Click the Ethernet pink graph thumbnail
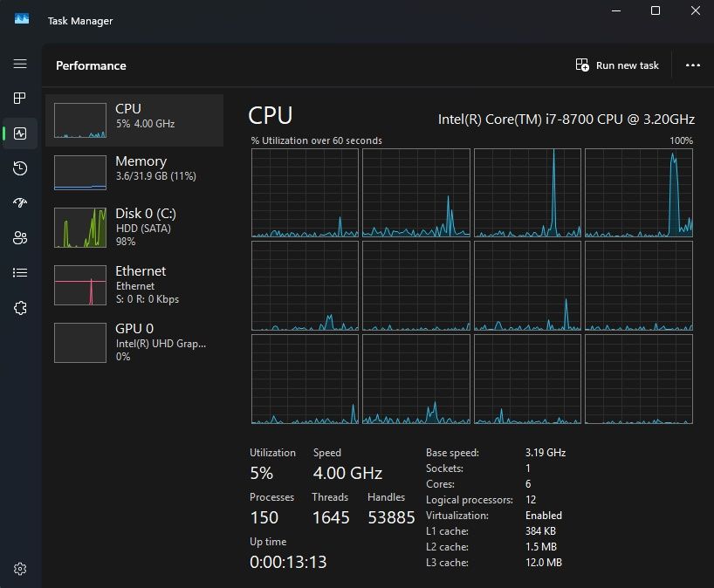 pos(80,285)
